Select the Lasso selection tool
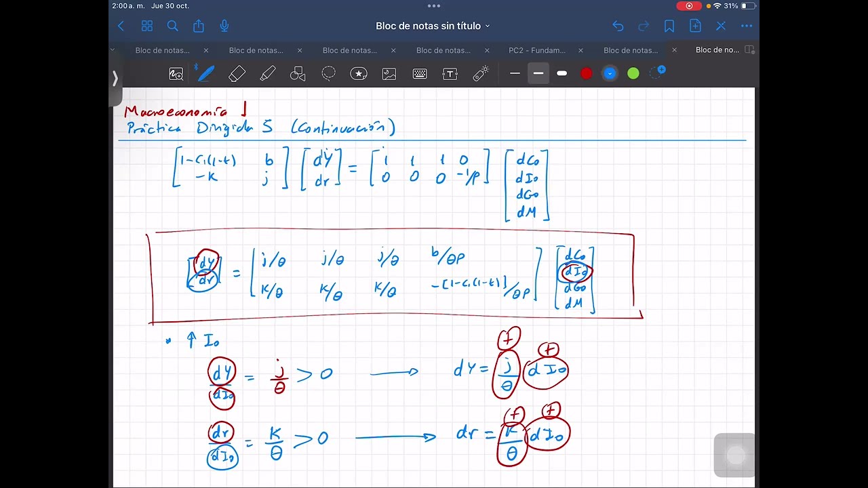The height and width of the screenshot is (488, 868). pyautogui.click(x=328, y=74)
